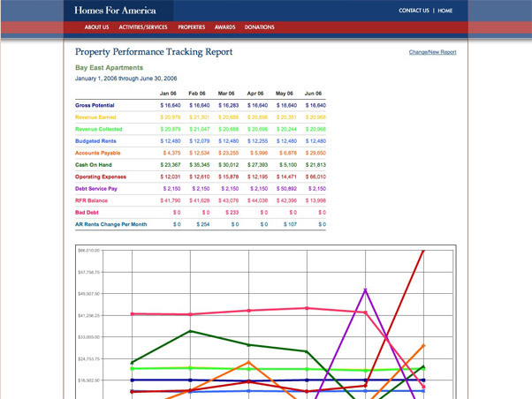Go to the Home link in header
This screenshot has width=532, height=399.
(445, 11)
